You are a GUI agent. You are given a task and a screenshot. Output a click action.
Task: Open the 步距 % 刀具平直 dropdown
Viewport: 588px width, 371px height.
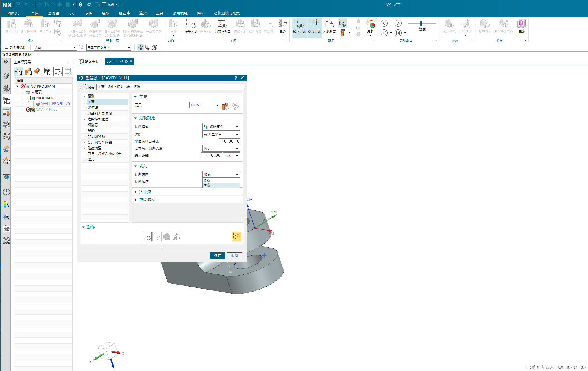pos(221,134)
